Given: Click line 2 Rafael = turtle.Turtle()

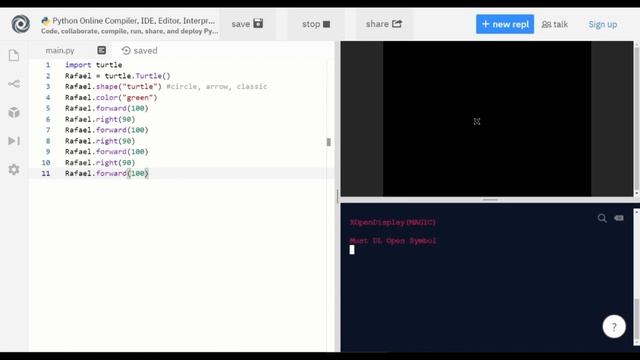Looking at the screenshot, I should click(x=118, y=76).
